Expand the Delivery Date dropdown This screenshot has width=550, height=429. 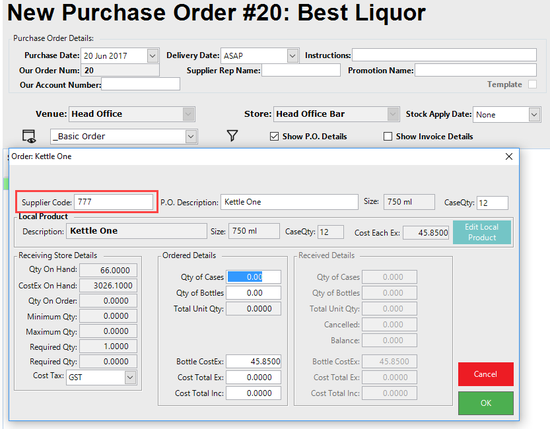(292, 56)
